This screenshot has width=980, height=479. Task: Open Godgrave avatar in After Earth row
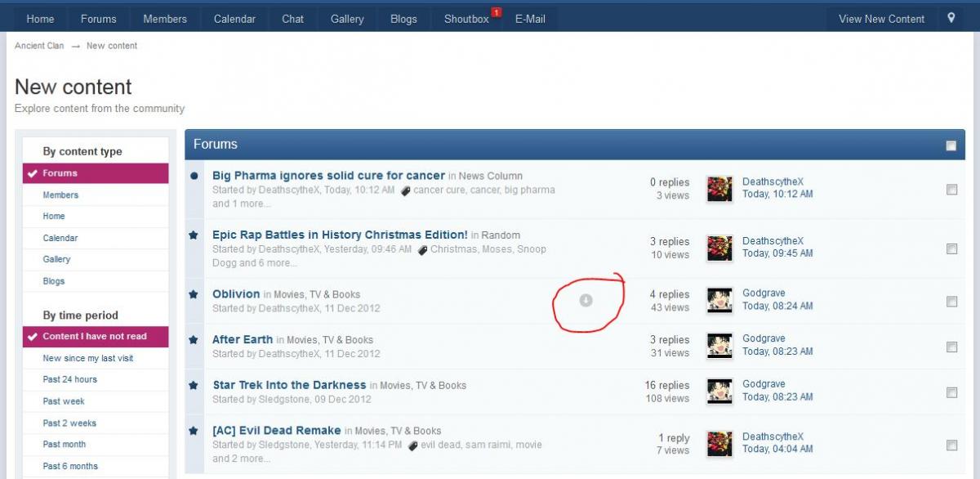point(719,346)
